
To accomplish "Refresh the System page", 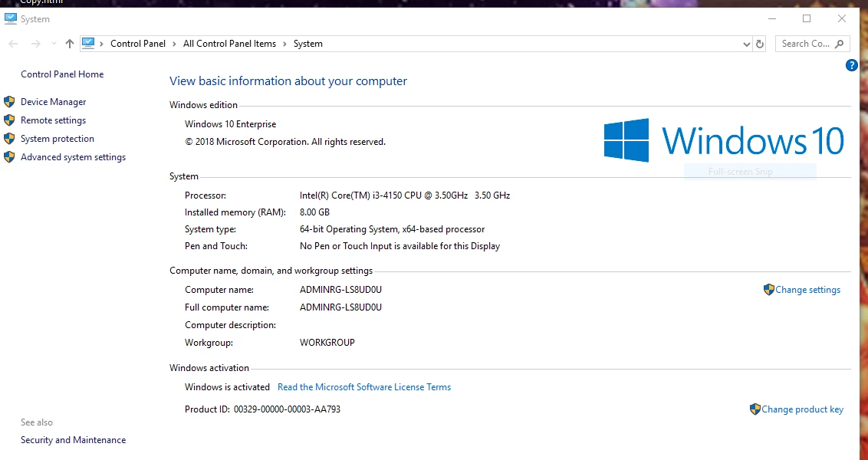I will click(x=760, y=44).
